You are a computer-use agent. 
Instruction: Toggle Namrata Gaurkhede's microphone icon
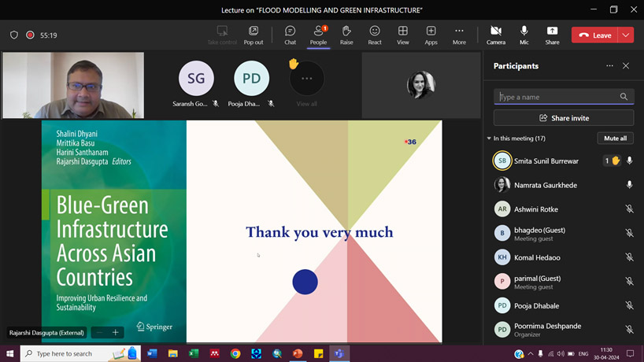point(629,185)
